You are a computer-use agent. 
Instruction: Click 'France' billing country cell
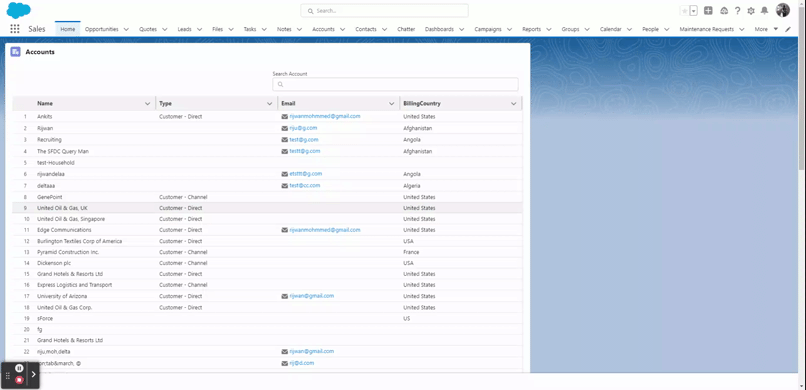pyautogui.click(x=411, y=252)
